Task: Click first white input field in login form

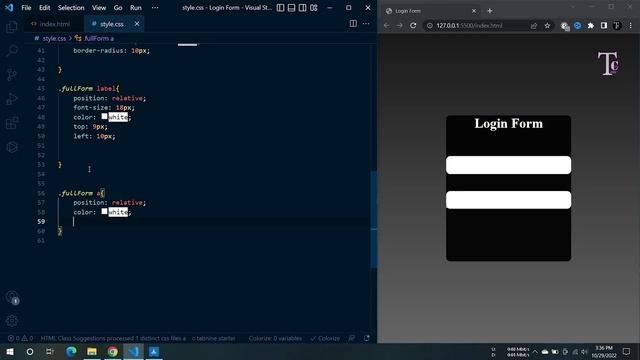Action: tap(509, 165)
